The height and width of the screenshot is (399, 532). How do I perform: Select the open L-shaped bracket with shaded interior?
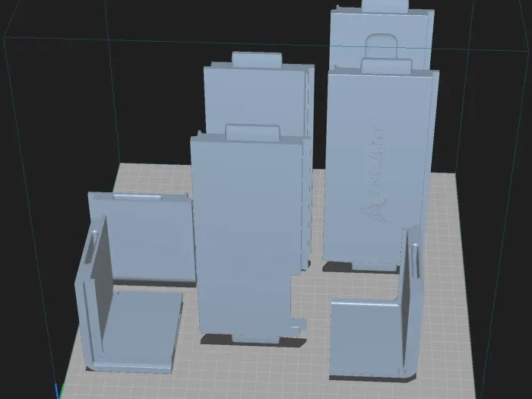coord(129,299)
